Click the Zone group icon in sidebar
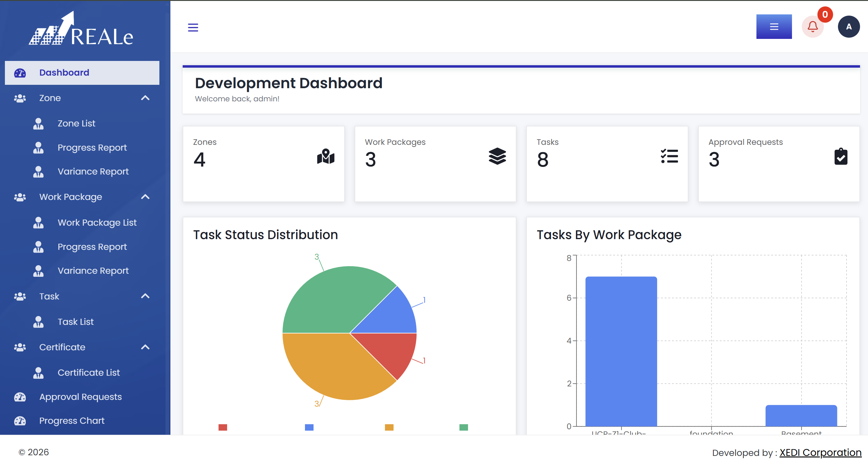The height and width of the screenshot is (466, 868). tap(20, 98)
